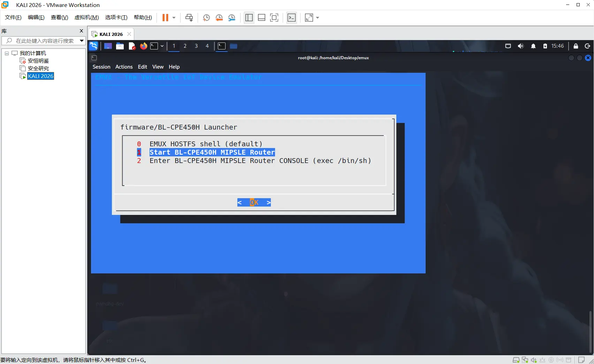Select EMUX HOSTFS shell (default) option
The height and width of the screenshot is (364, 594).
point(200,144)
